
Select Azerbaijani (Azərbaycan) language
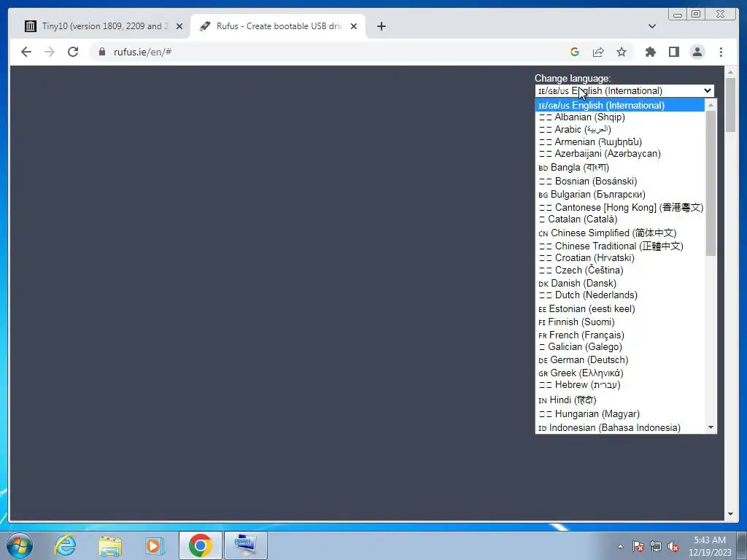coord(619,154)
